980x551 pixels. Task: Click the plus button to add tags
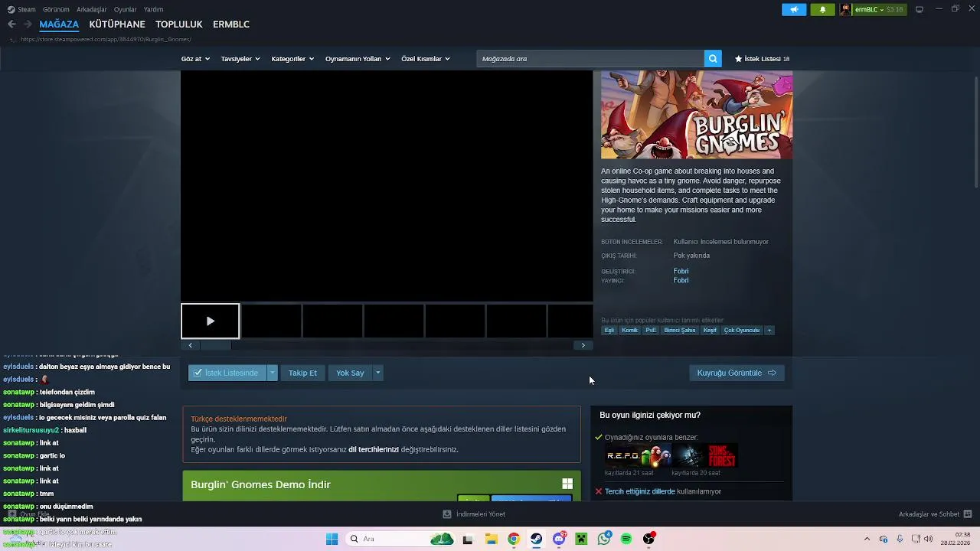769,331
